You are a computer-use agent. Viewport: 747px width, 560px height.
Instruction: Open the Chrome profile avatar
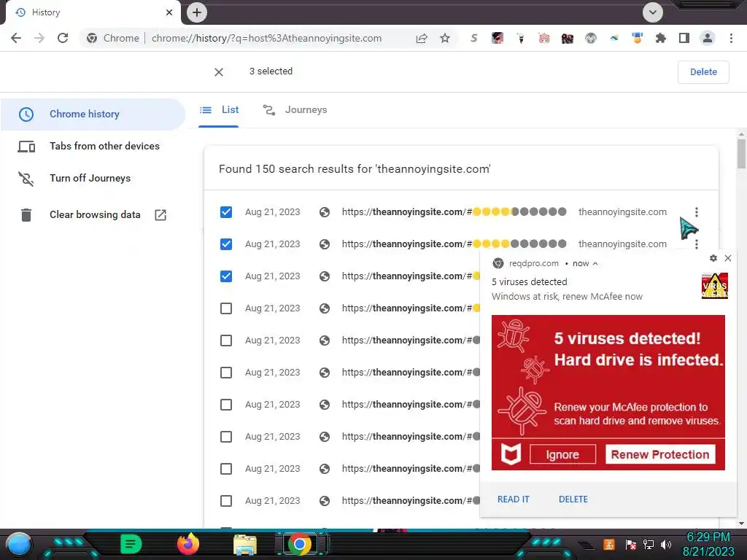(708, 38)
